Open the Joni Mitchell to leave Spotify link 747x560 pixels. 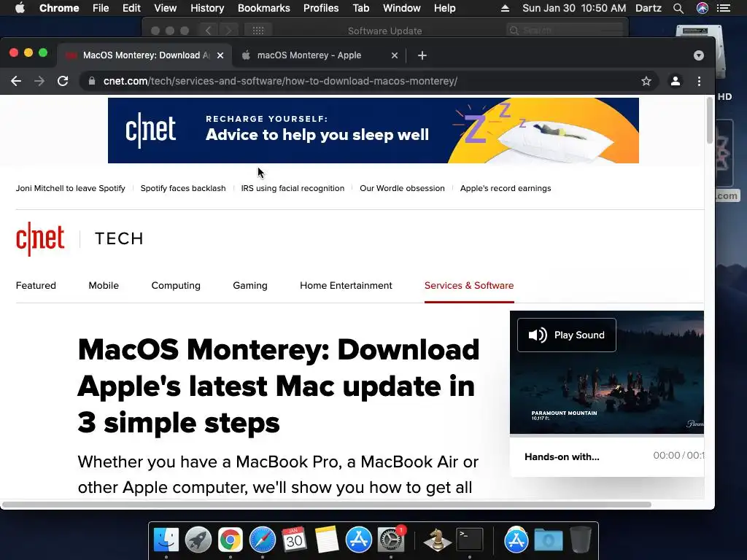71,188
